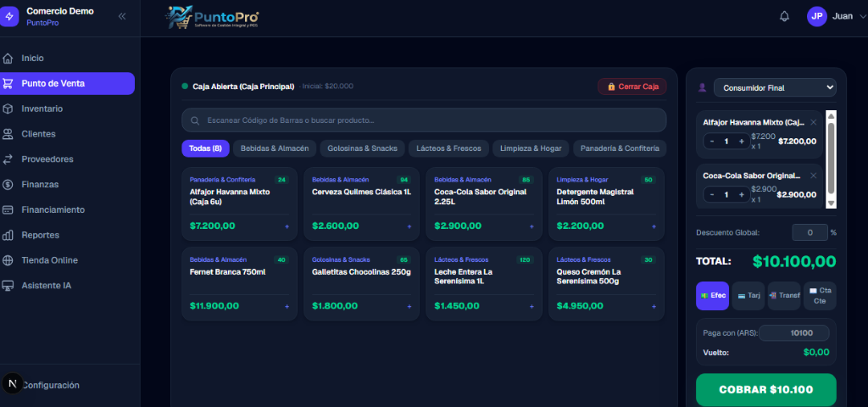Expand the Juan user menu chevron

coord(862,17)
